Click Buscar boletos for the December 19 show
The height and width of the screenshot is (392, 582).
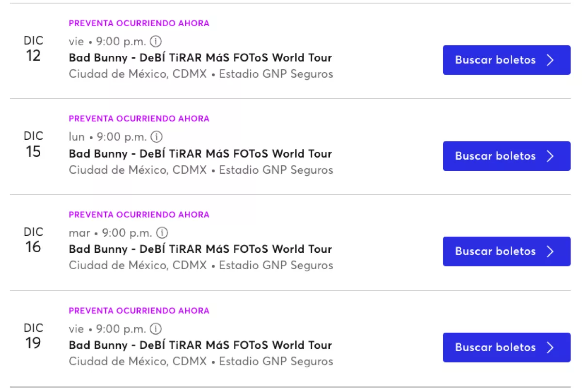[495, 347]
